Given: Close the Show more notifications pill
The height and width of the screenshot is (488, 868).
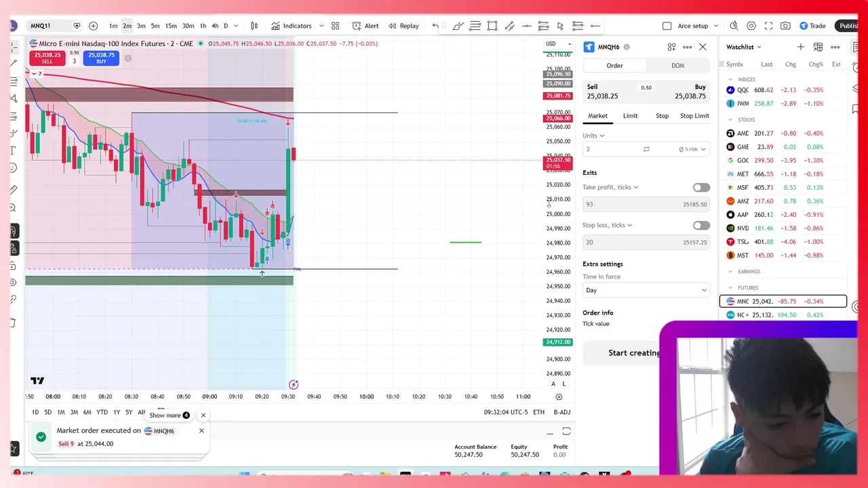Looking at the screenshot, I should click(203, 415).
